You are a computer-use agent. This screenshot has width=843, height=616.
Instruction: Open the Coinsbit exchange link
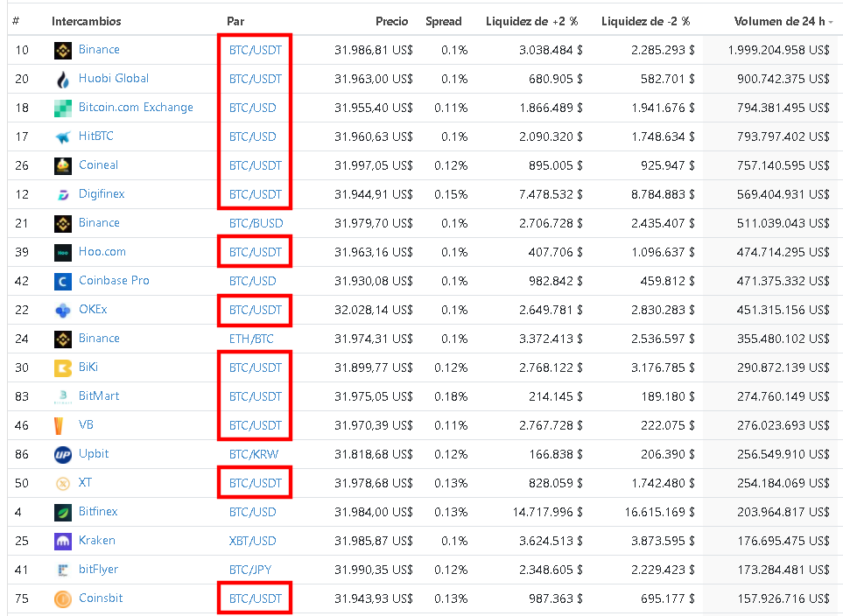click(x=101, y=598)
